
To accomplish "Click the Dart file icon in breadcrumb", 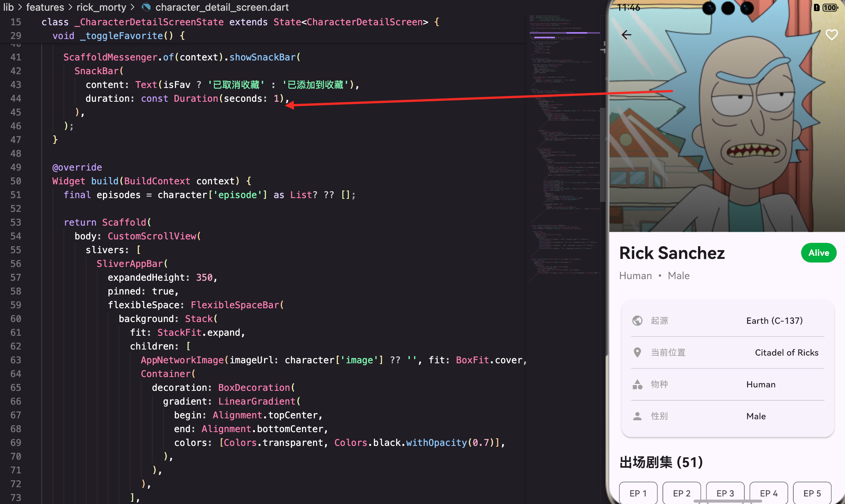I will [146, 7].
